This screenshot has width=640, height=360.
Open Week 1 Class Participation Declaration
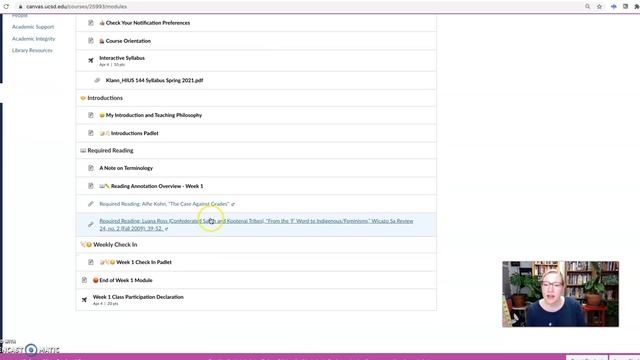pyautogui.click(x=138, y=297)
